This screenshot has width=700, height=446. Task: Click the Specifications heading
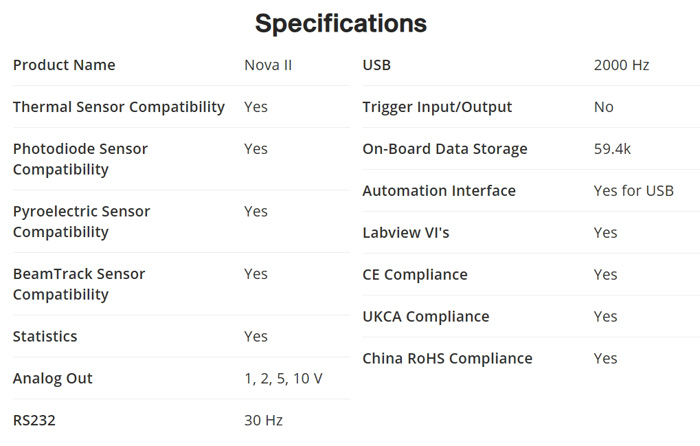[x=341, y=23]
